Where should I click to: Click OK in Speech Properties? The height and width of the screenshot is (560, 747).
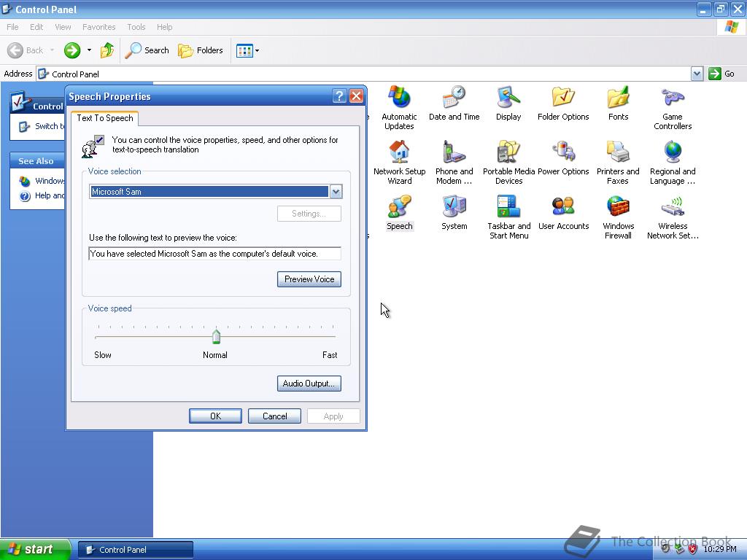coord(215,416)
